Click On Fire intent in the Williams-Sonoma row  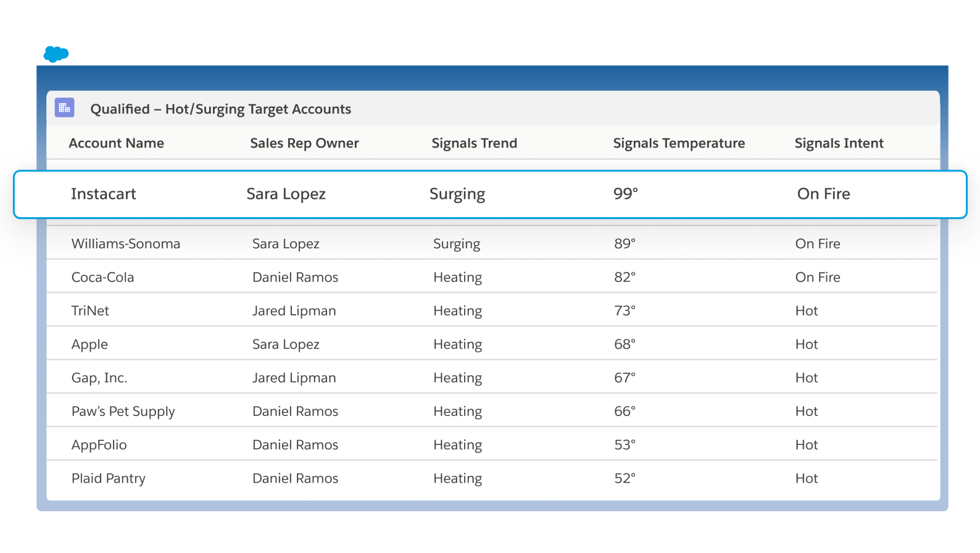[818, 244]
